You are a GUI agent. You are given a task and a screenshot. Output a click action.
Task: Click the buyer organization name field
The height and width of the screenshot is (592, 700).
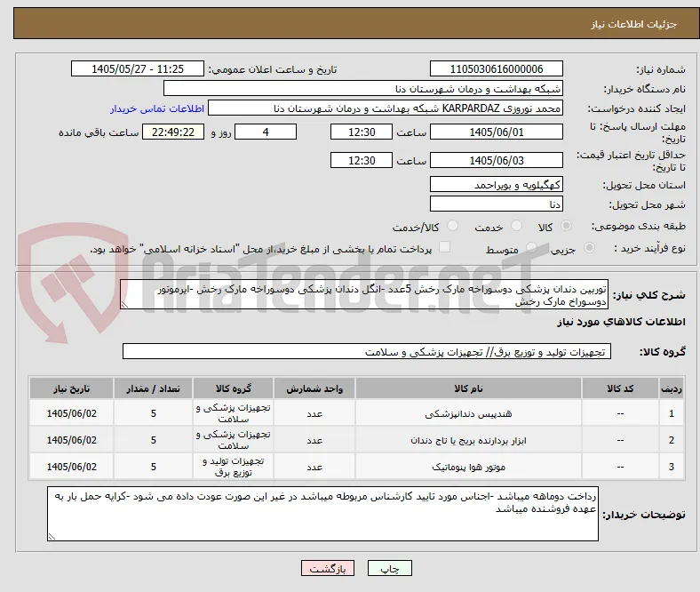coord(363,89)
